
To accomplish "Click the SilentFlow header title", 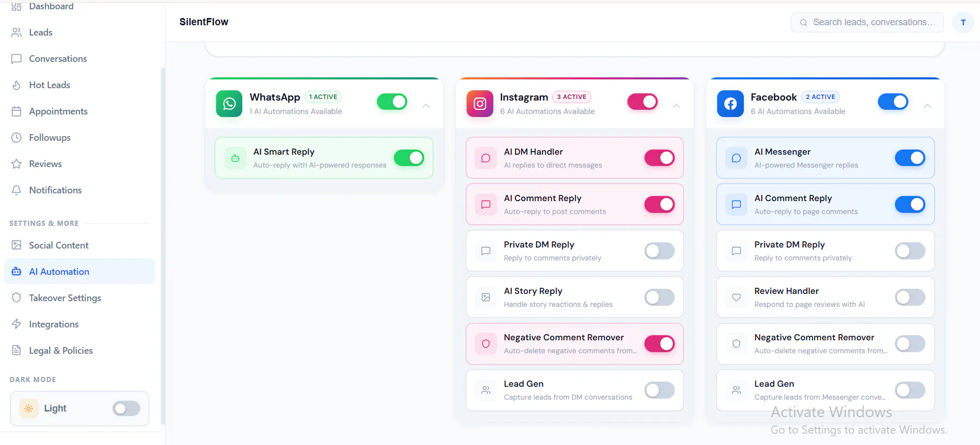I will (204, 22).
